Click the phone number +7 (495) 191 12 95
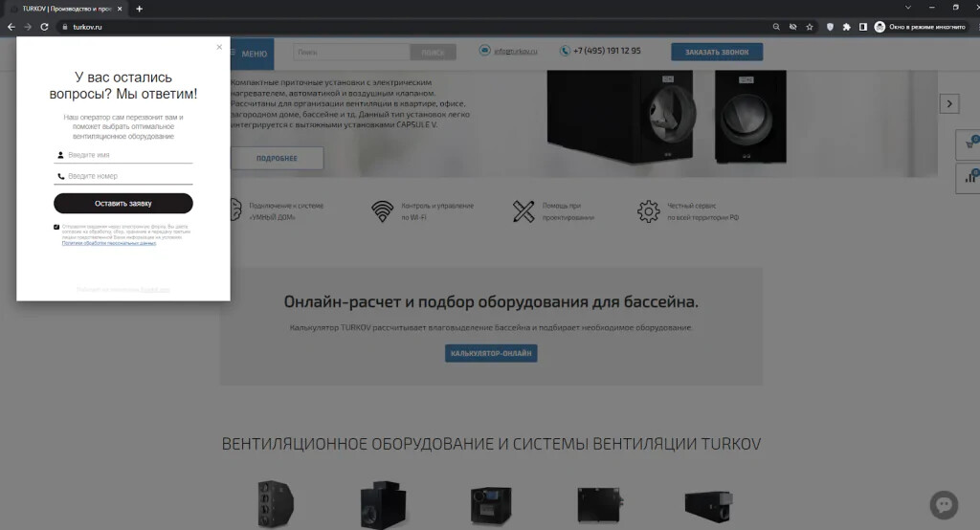 (x=607, y=51)
